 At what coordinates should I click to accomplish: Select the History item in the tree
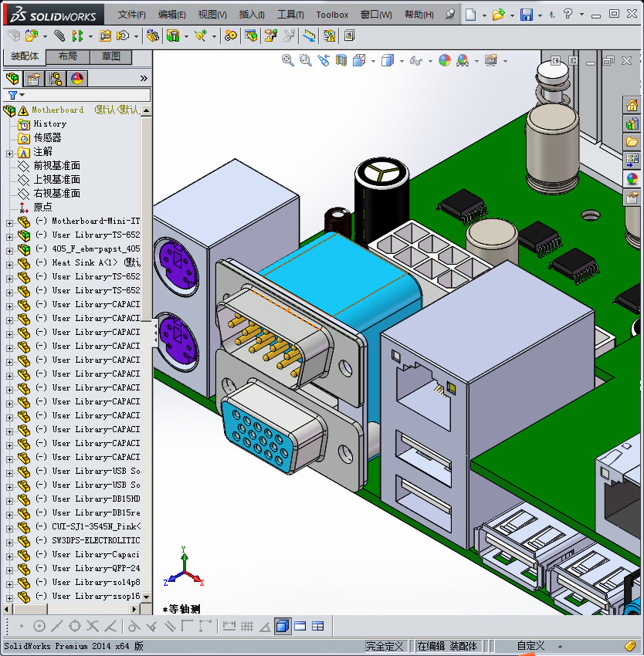[50, 123]
